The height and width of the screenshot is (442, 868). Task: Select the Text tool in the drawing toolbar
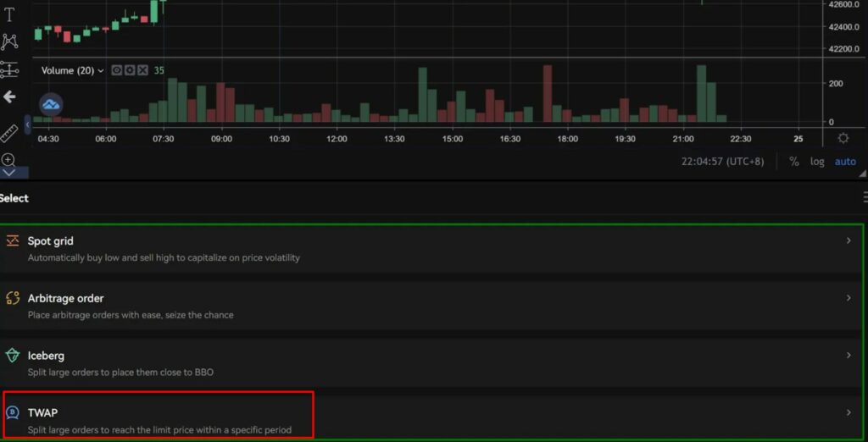point(9,14)
